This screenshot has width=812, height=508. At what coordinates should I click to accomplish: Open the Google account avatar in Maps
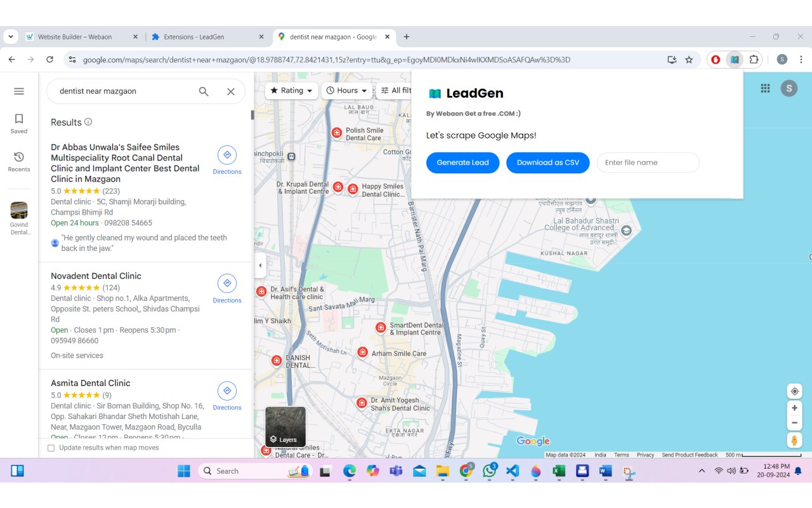789,88
